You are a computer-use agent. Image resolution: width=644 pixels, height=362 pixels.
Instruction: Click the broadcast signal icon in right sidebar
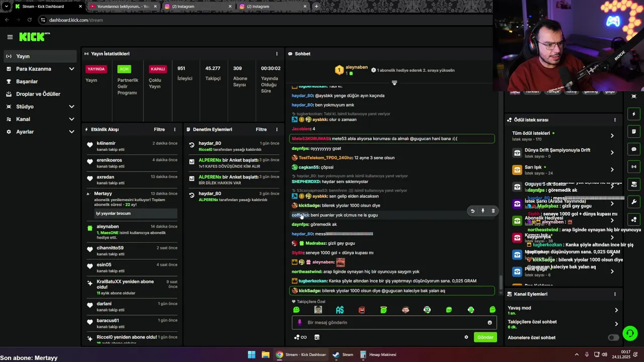pos(634,166)
